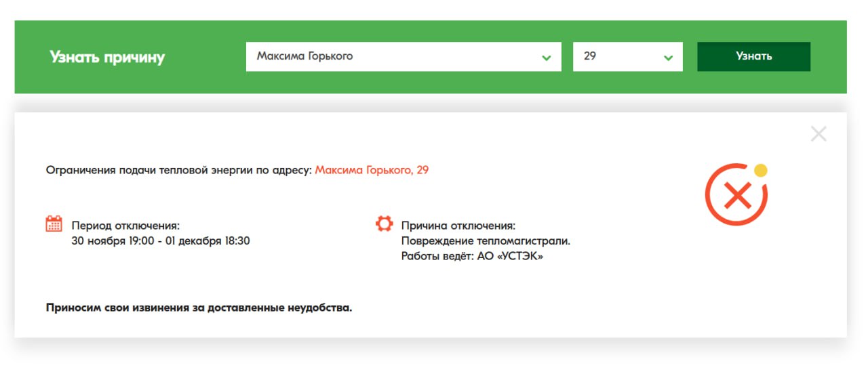This screenshot has height=378, width=868.
Task: Click the yellow dot on the status icon
Action: coord(760,170)
